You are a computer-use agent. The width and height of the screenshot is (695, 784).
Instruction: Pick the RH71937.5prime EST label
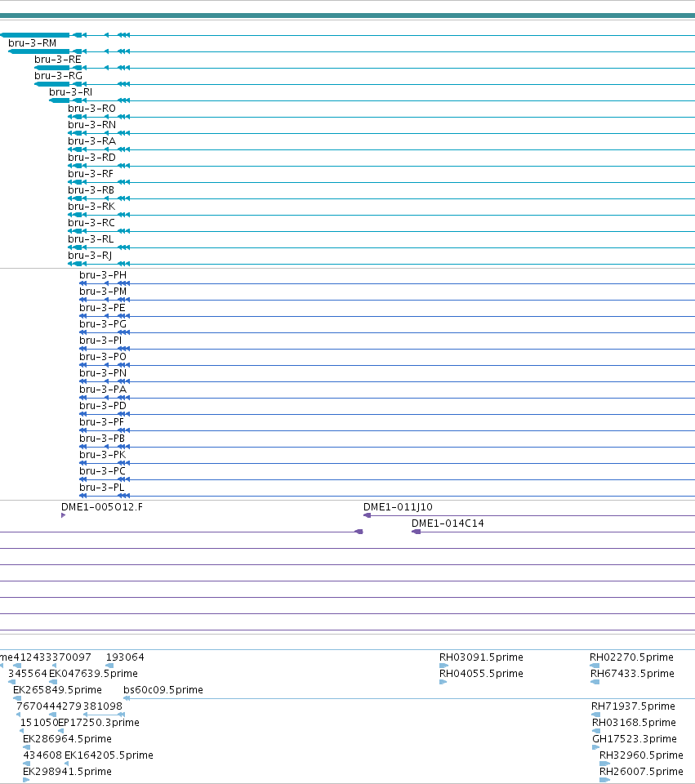pos(633,706)
